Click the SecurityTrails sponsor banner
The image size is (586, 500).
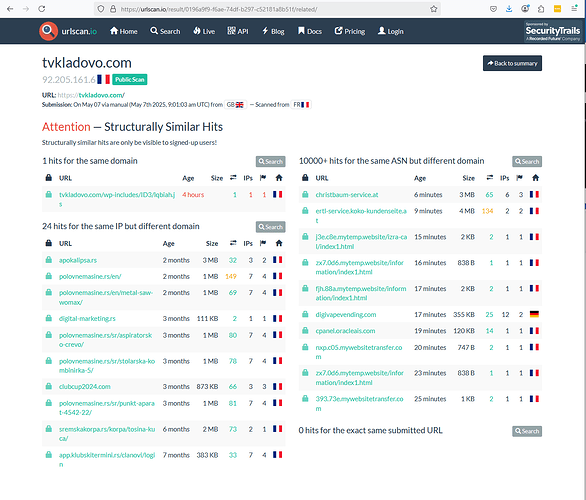[553, 31]
